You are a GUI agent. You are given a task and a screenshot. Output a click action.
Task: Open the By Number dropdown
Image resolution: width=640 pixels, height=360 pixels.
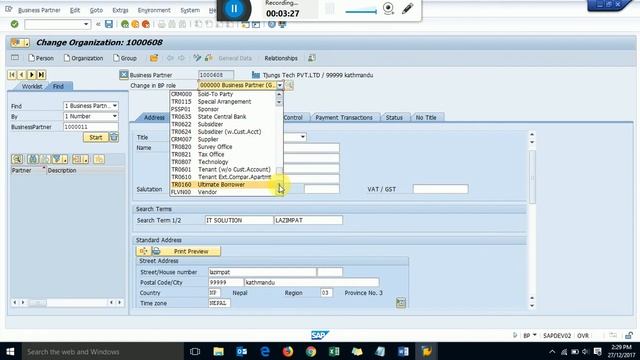tap(115, 116)
